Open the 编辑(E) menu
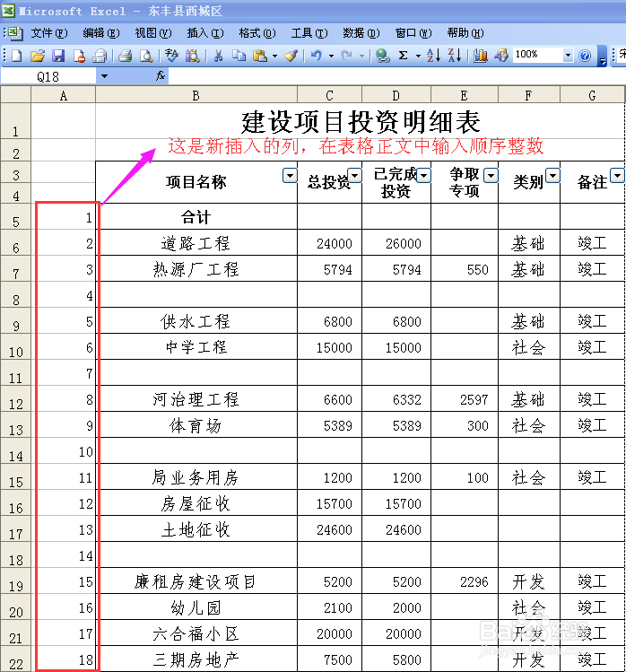The height and width of the screenshot is (672, 626). (101, 33)
